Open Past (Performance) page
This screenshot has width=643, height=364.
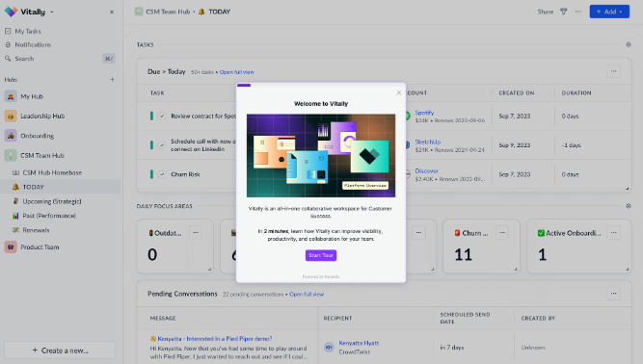[x=49, y=216]
